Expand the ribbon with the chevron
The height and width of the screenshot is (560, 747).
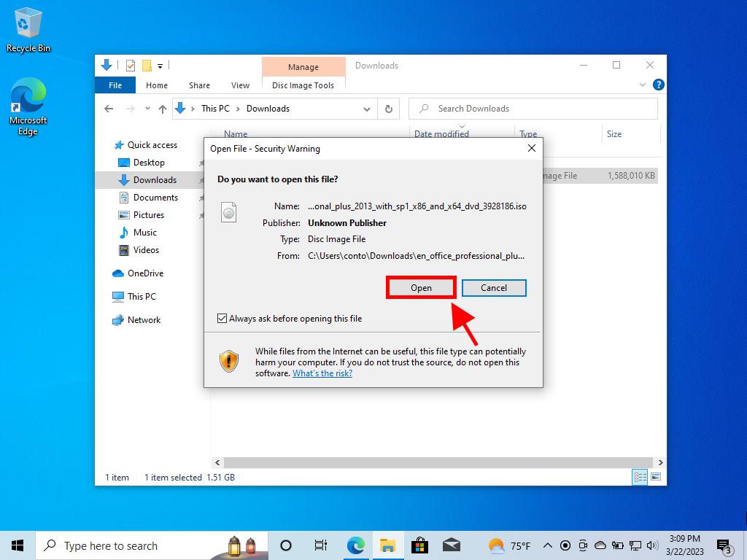pyautogui.click(x=642, y=85)
